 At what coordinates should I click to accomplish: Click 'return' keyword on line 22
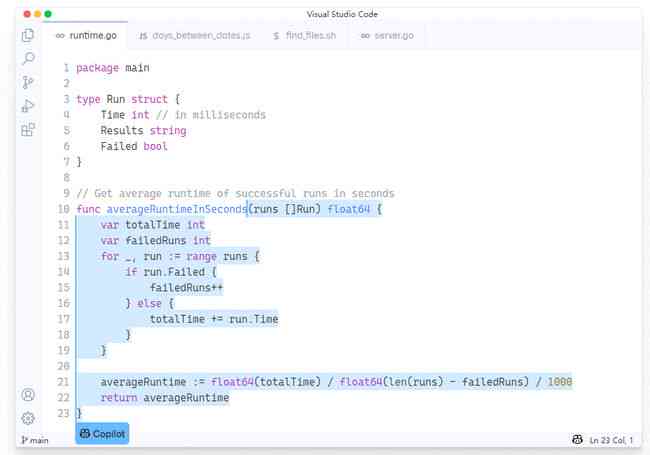[x=119, y=398]
